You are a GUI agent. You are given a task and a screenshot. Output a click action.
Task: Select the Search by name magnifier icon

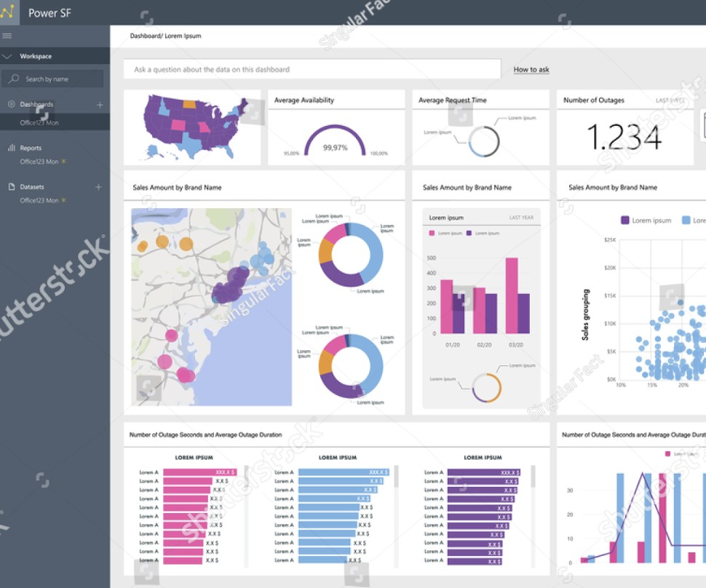[x=15, y=78]
